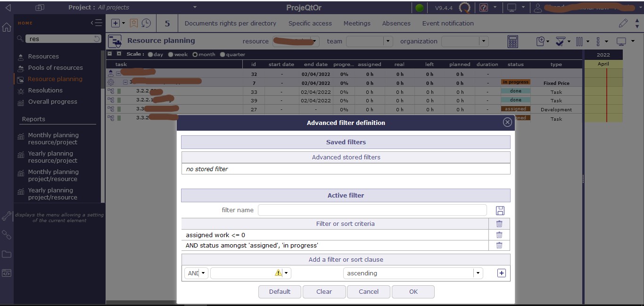Click the calculator icon in planning toolbar
The width and height of the screenshot is (644, 306).
[512, 41]
